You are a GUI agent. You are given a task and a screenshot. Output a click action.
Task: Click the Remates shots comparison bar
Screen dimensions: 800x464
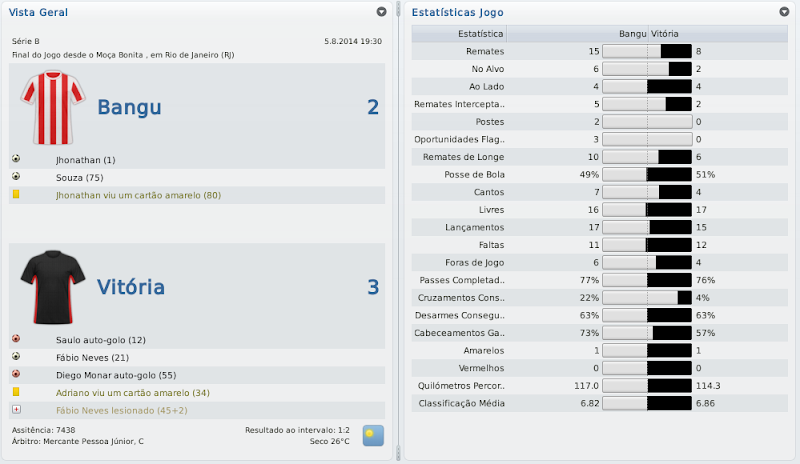tap(647, 51)
